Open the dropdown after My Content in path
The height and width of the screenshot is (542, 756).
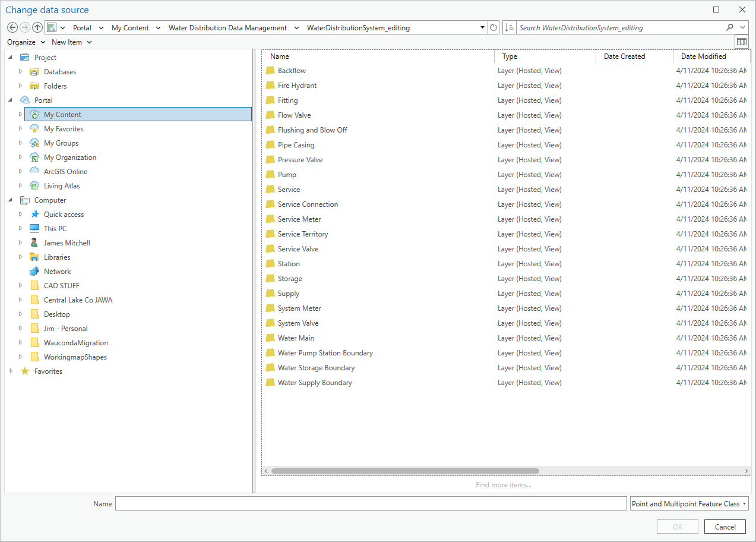158,27
